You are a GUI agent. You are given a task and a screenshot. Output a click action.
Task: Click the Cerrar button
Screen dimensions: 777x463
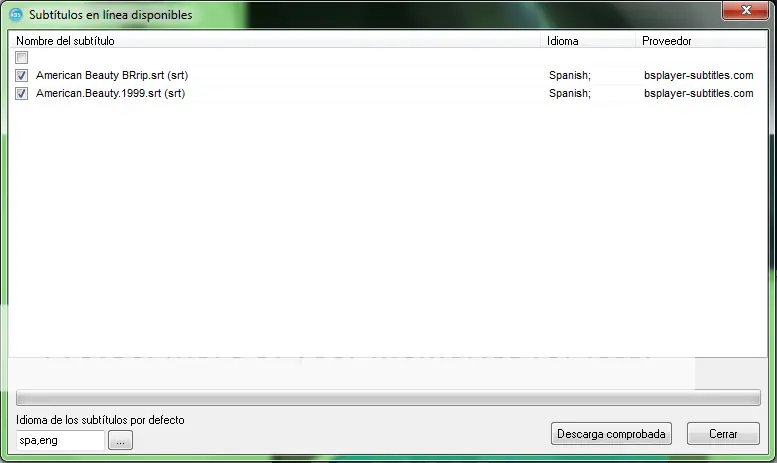coord(723,434)
